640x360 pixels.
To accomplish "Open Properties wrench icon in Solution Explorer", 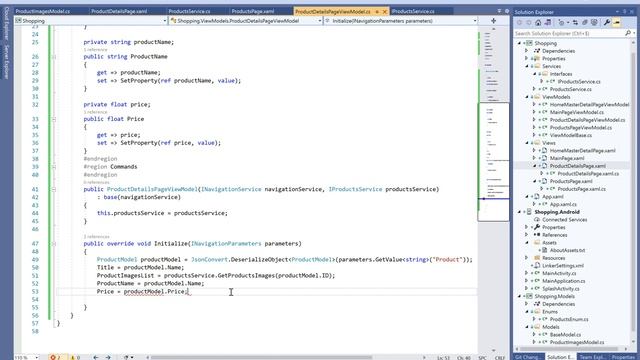I will pyautogui.click(x=607, y=22).
